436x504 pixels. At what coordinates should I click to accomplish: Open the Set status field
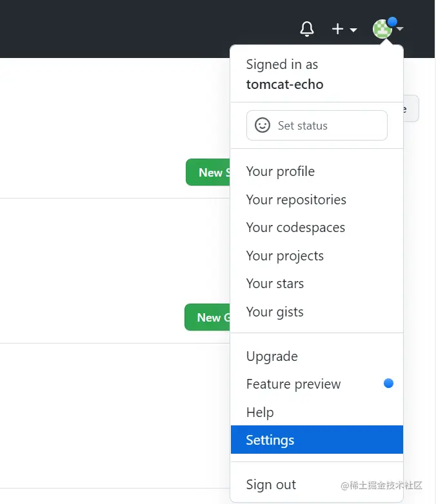pyautogui.click(x=317, y=125)
